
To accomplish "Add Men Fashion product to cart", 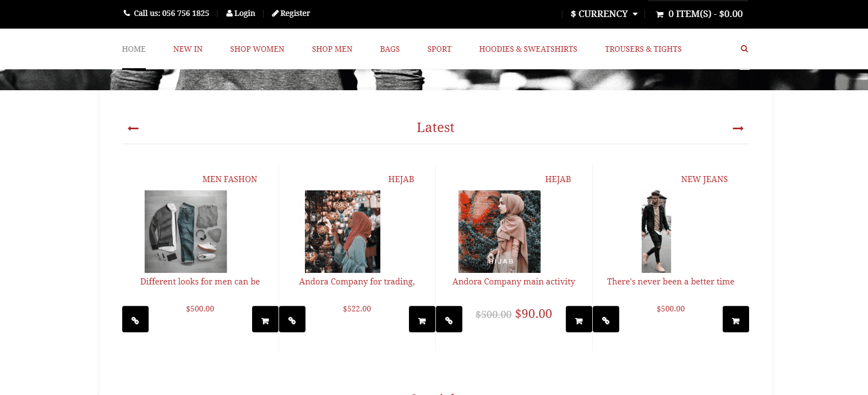I will click(x=265, y=319).
